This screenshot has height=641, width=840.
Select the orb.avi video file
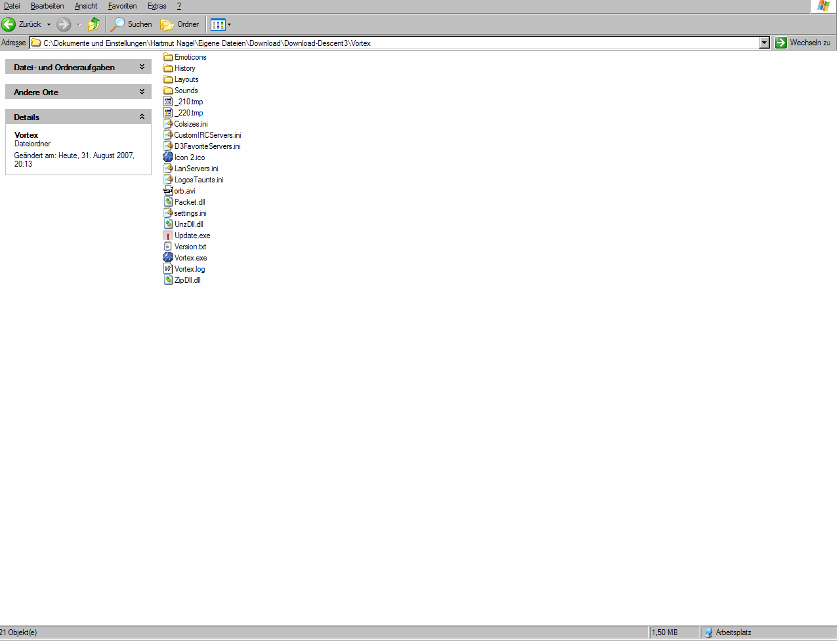pos(184,191)
